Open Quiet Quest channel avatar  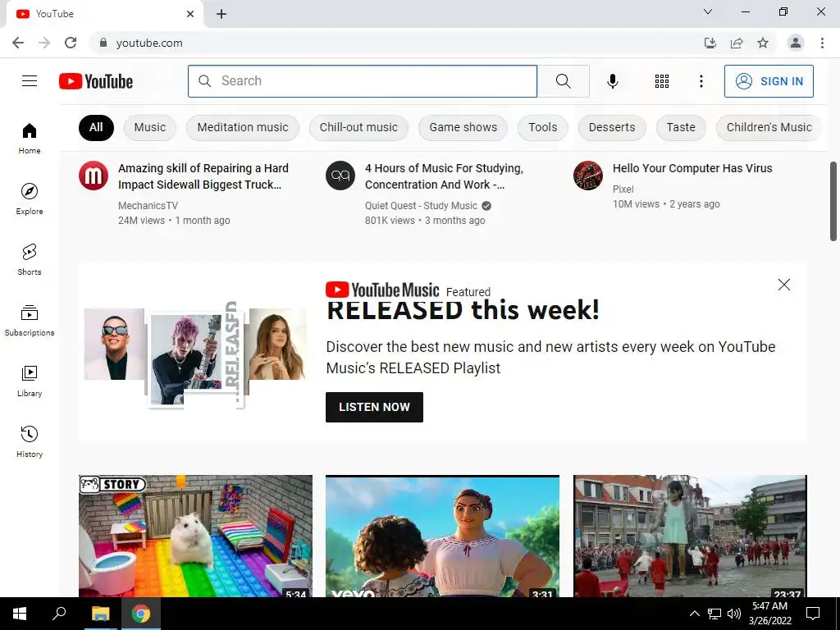pyautogui.click(x=340, y=176)
